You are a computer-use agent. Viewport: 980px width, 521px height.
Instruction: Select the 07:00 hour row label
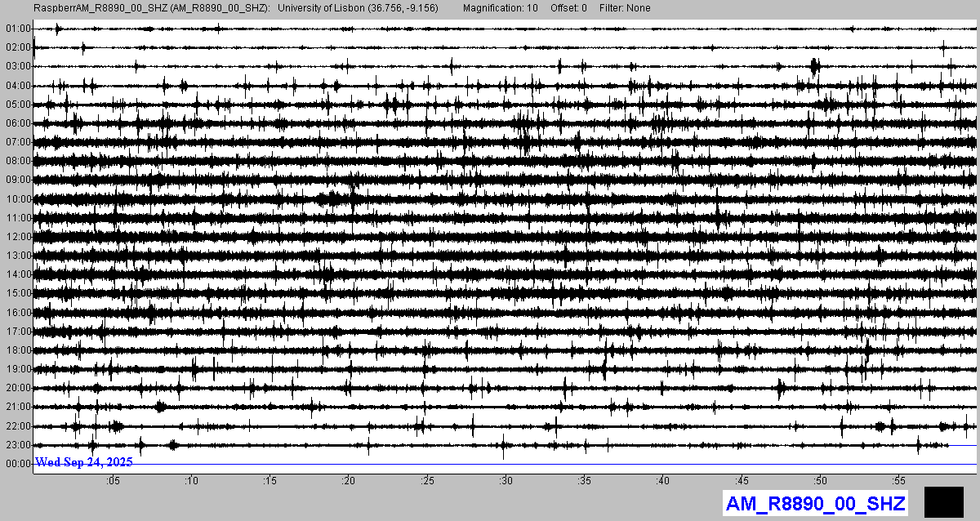tap(17, 142)
